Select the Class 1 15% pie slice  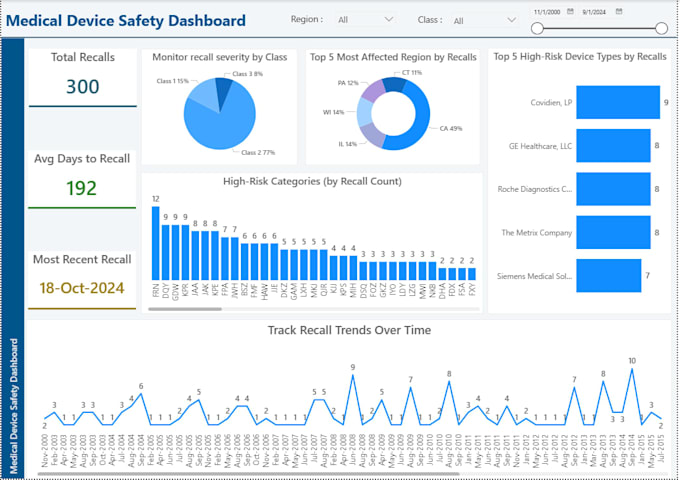(204, 95)
